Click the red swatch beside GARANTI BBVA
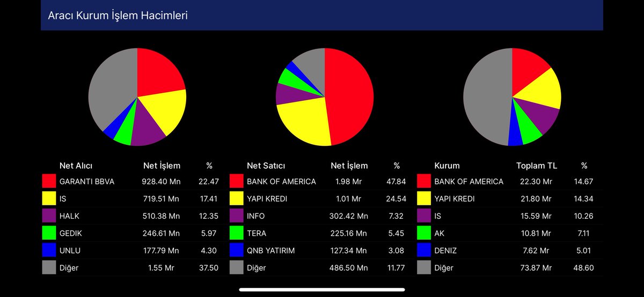This screenshot has height=297, width=644. click(49, 181)
